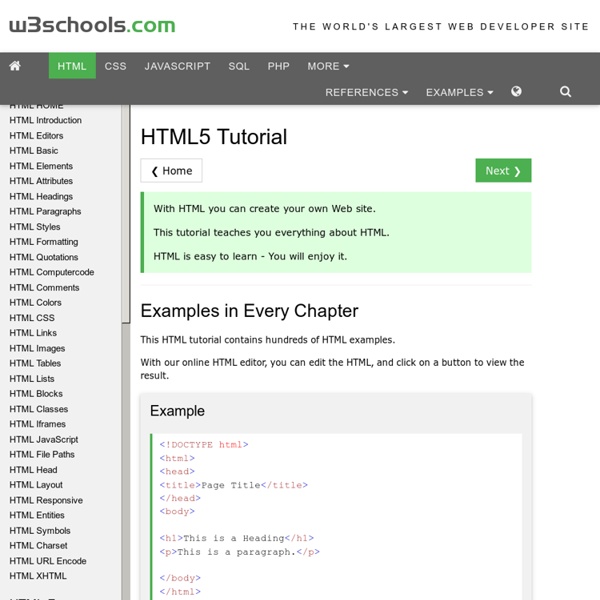Open the PHP tab
600x600 pixels.
point(278,66)
